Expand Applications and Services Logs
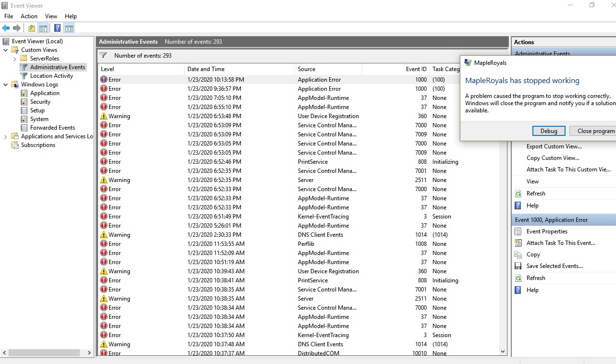The image size is (616, 364). point(5,136)
